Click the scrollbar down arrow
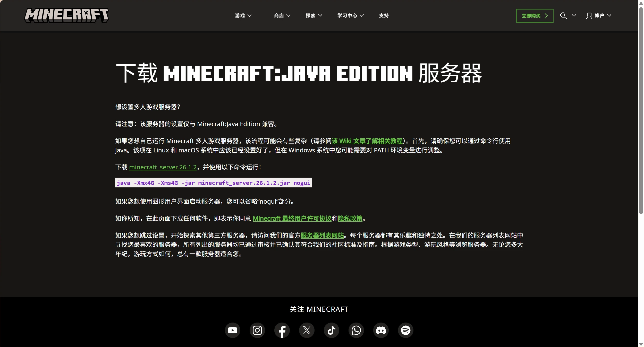 641,344
